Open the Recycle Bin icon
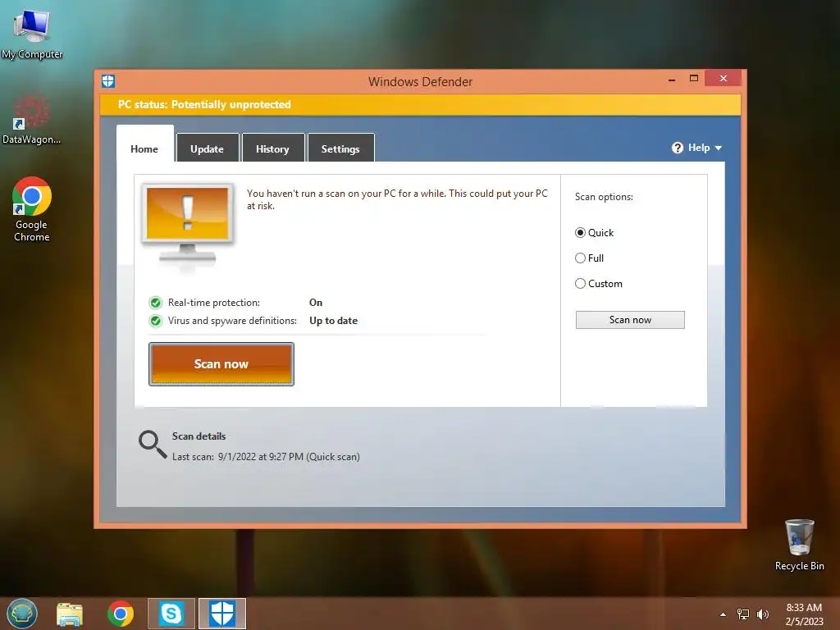Image resolution: width=840 pixels, height=630 pixels. click(x=799, y=545)
